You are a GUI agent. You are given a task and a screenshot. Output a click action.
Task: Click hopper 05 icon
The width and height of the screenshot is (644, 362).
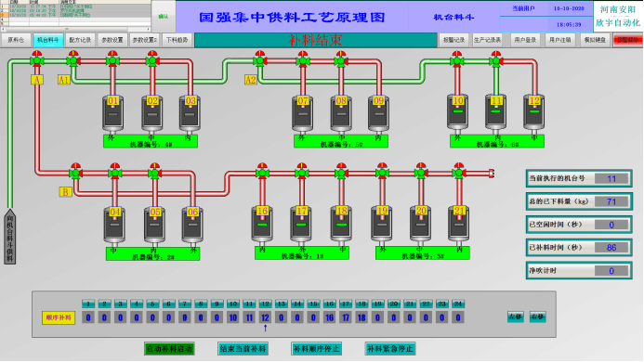point(154,225)
